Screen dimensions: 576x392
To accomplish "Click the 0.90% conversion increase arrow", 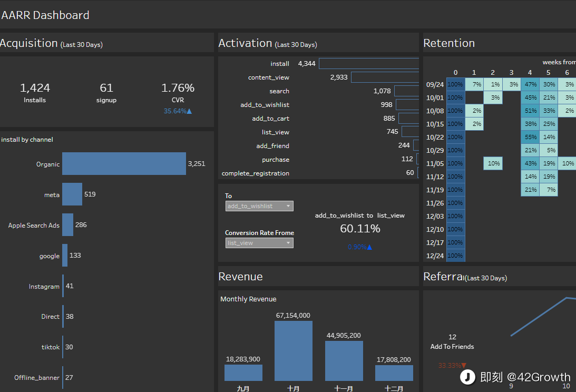I will coord(369,247).
